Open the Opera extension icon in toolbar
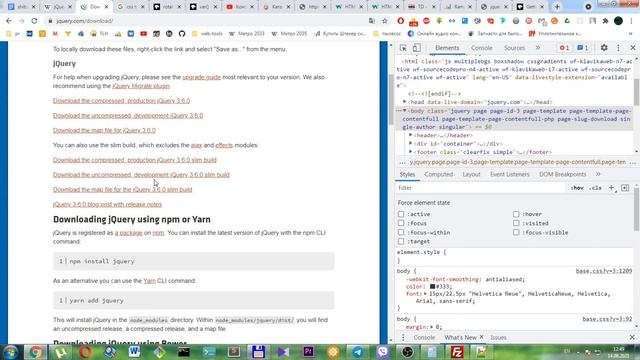Viewport: 640px width, 360px height. click(401, 20)
